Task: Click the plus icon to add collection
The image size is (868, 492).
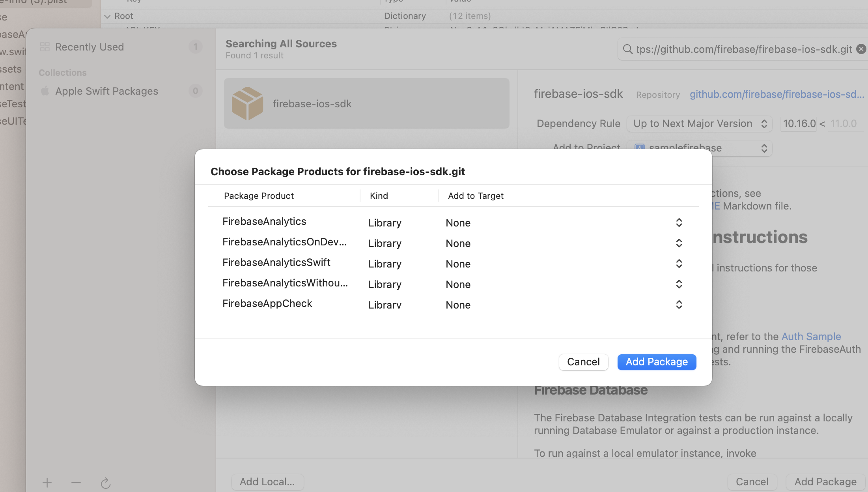Action: [x=47, y=483]
